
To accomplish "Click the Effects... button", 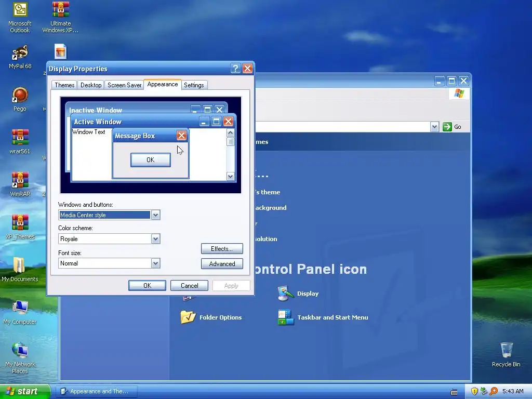I will tap(222, 249).
